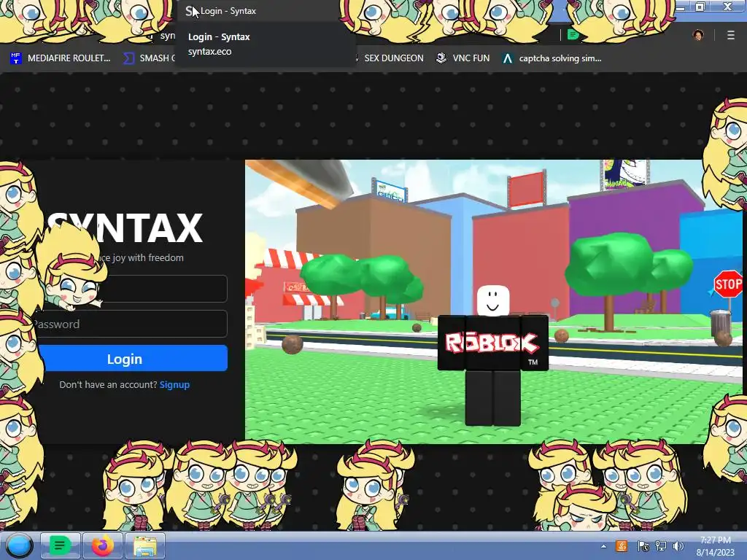Open the SEX DUNGEON bookmark
The width and height of the screenshot is (747, 560).
point(392,58)
